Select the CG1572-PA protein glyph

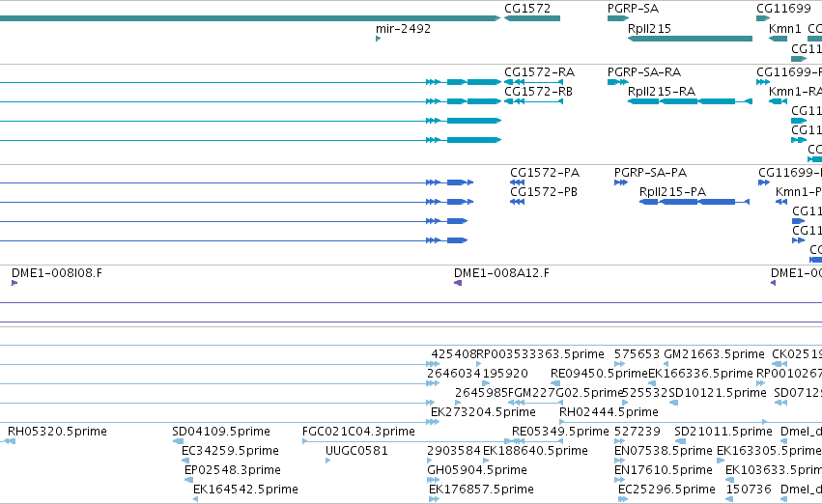click(x=518, y=182)
